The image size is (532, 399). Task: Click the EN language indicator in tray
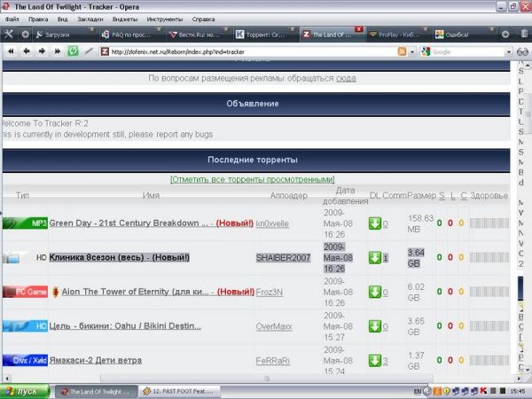click(418, 392)
